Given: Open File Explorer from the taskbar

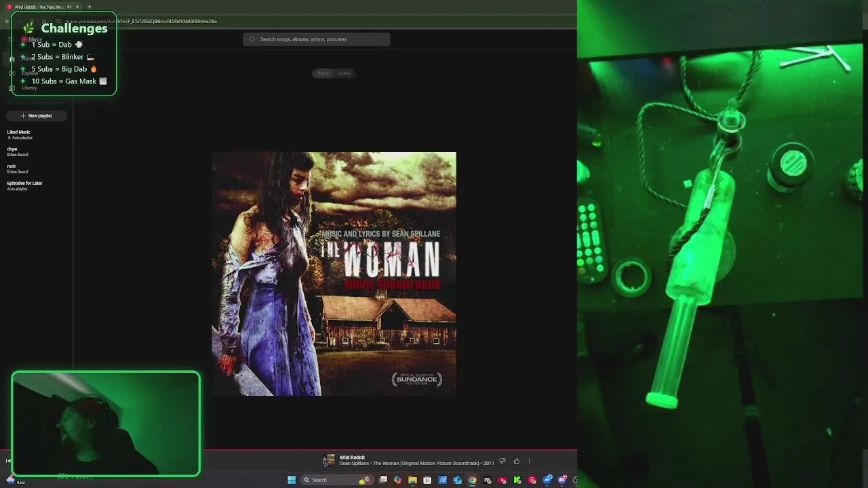Looking at the screenshot, I should [x=412, y=480].
